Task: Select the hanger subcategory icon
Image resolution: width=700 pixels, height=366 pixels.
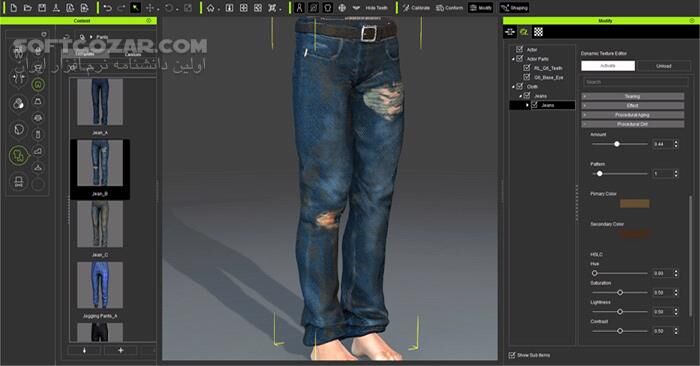Action: 38,168
